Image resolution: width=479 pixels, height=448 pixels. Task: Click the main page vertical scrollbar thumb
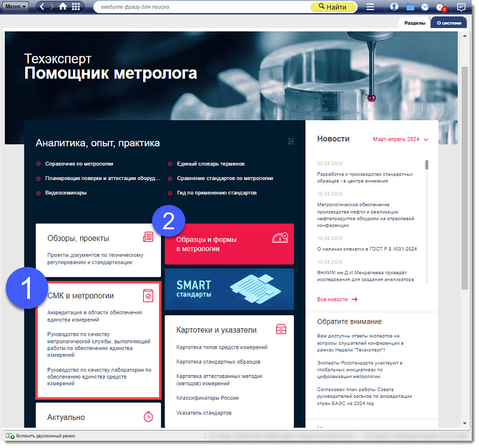[465, 178]
